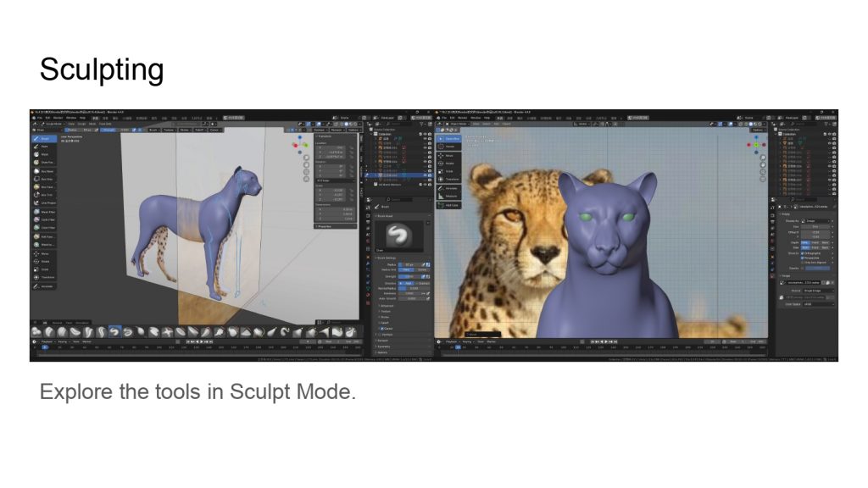Open the Sculpt Mode dropdown in left viewport header
The height and width of the screenshot is (488, 868).
pos(47,124)
